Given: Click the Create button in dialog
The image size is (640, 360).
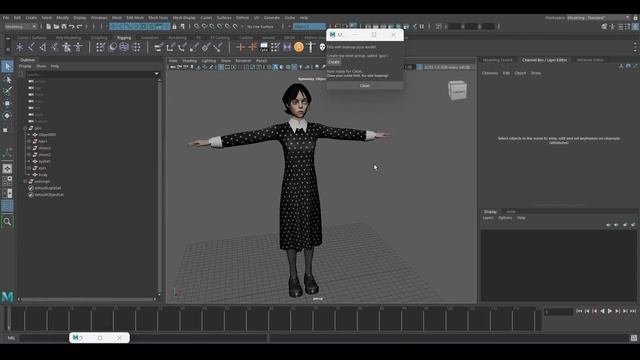Looking at the screenshot, I should click(x=333, y=62).
